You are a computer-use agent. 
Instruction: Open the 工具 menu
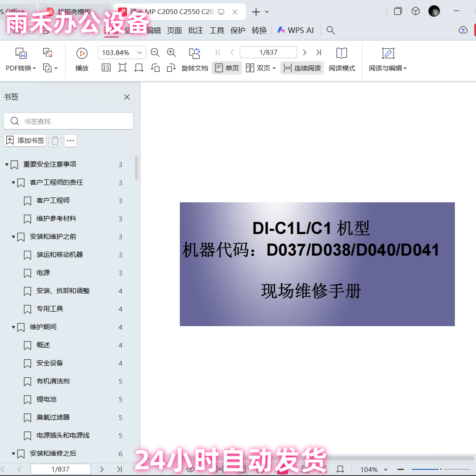tap(216, 30)
